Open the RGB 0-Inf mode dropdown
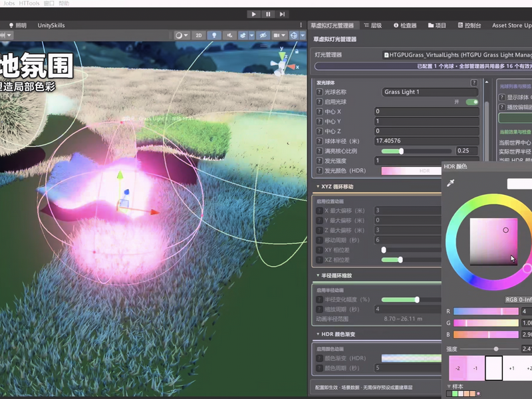Image resolution: width=532 pixels, height=399 pixels. [x=518, y=300]
